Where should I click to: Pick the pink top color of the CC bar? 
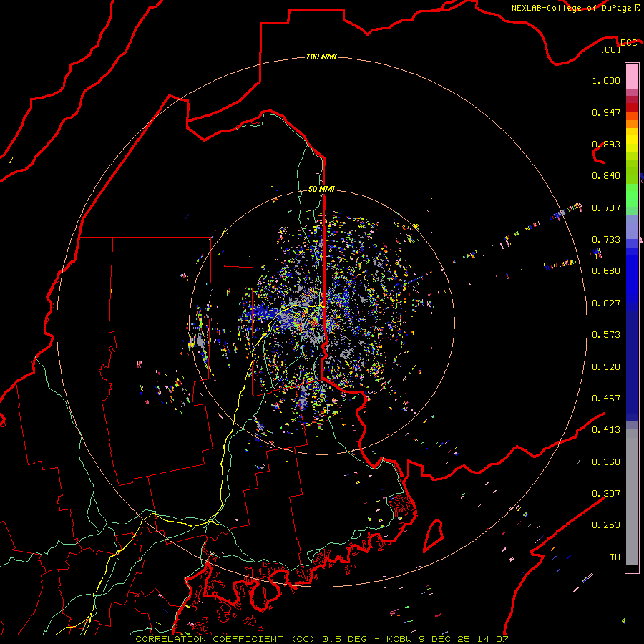coord(632,77)
